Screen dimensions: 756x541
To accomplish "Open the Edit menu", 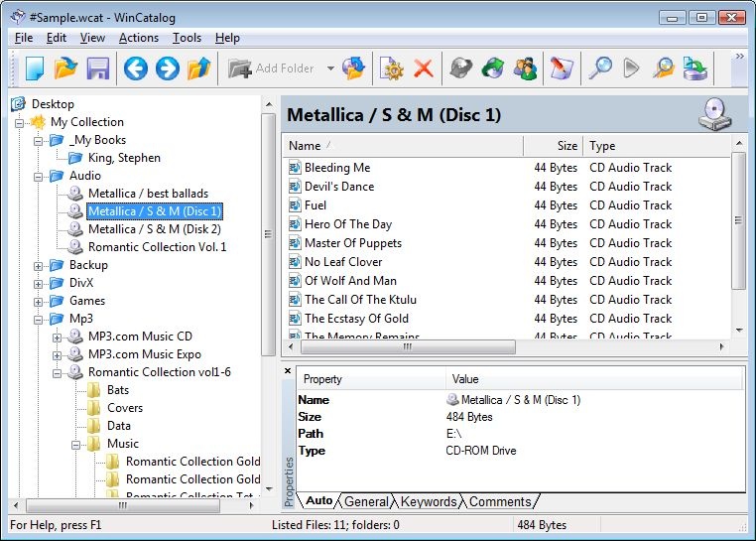I will pos(57,38).
